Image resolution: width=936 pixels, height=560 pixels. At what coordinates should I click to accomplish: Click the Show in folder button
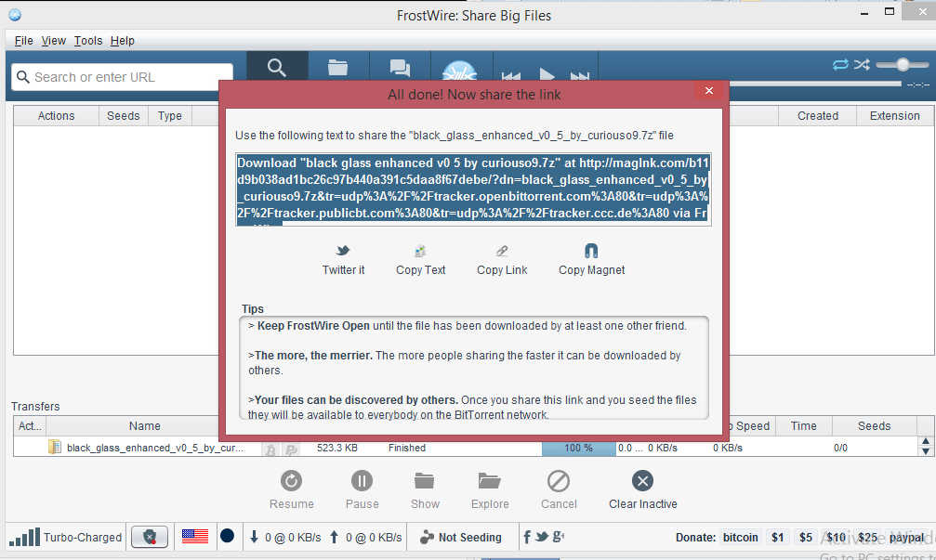tap(425, 490)
